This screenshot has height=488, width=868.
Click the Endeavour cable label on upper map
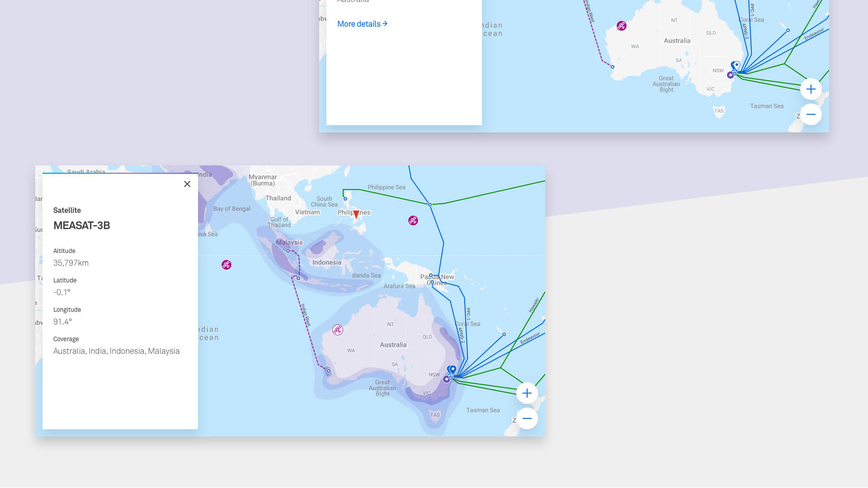click(x=814, y=34)
